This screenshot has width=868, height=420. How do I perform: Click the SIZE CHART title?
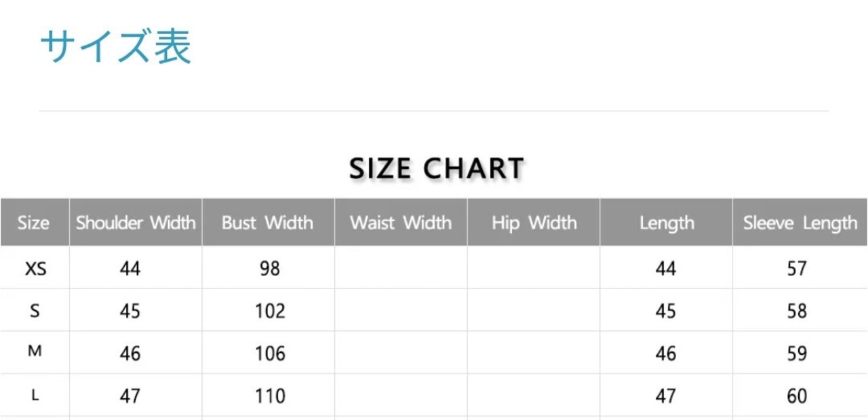437,168
